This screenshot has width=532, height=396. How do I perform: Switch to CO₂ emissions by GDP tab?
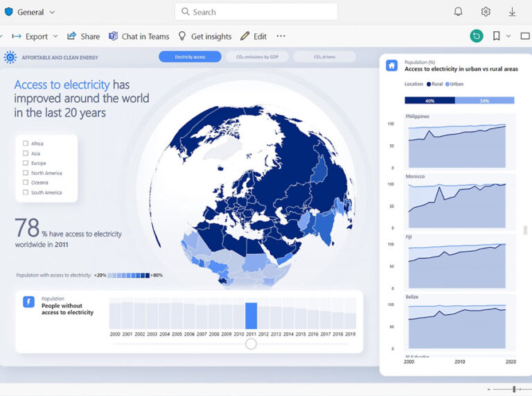tap(257, 57)
